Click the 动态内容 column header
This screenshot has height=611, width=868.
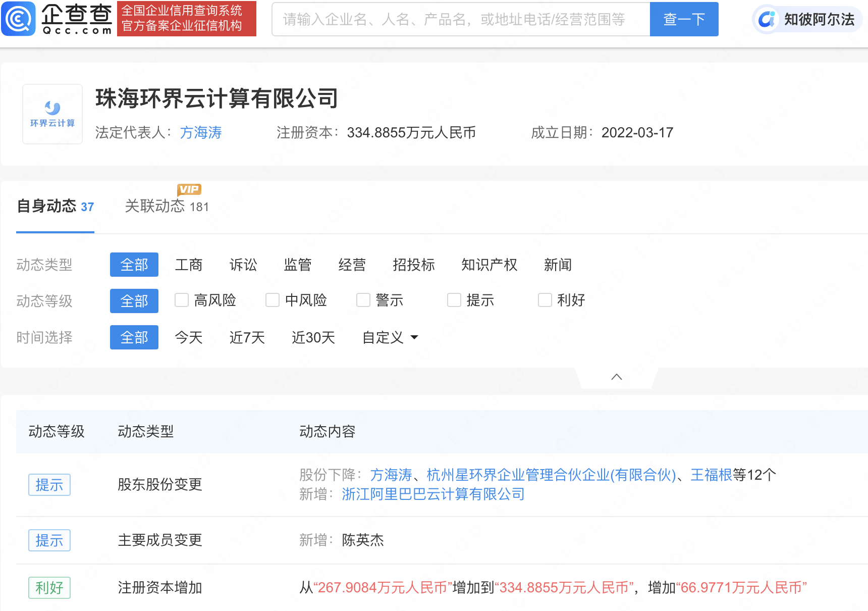pos(328,431)
